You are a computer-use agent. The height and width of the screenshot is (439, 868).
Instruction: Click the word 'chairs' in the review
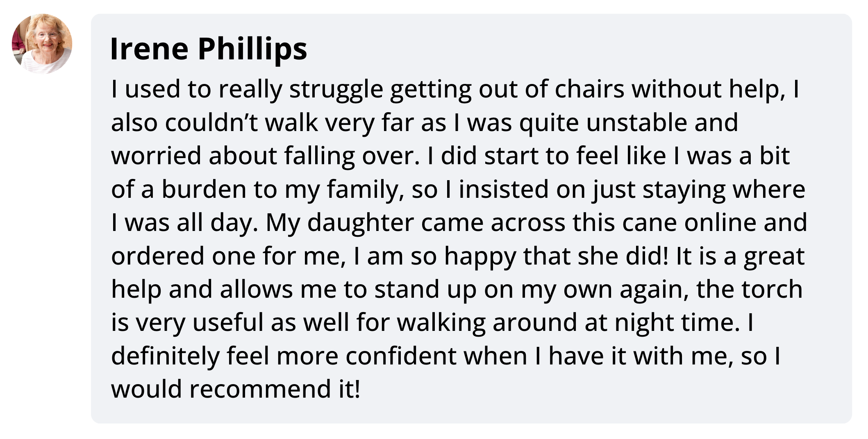coord(589,89)
